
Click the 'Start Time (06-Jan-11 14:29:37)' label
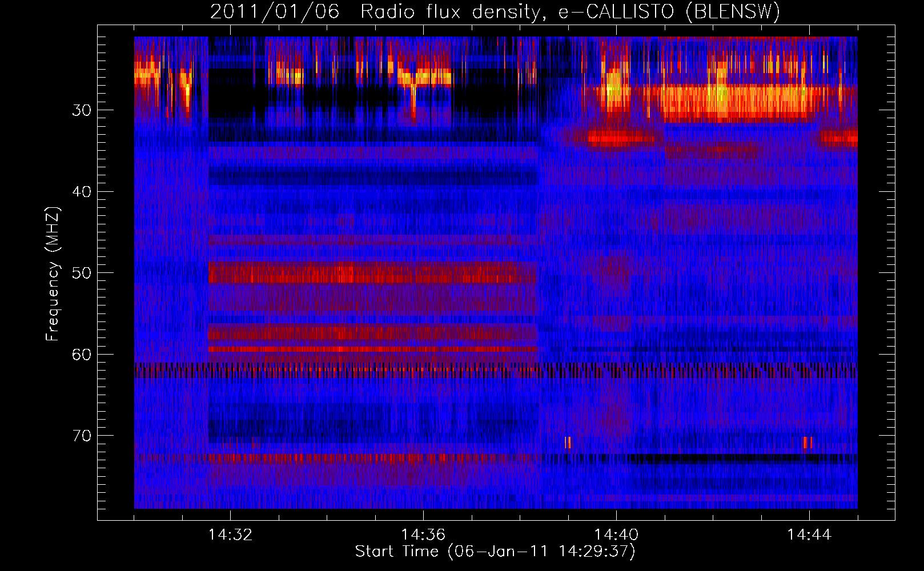point(495,552)
